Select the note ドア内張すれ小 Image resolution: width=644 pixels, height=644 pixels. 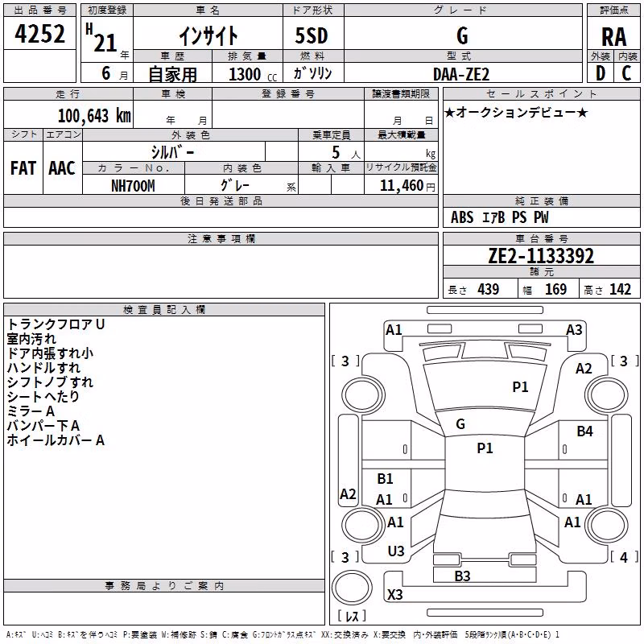50,353
